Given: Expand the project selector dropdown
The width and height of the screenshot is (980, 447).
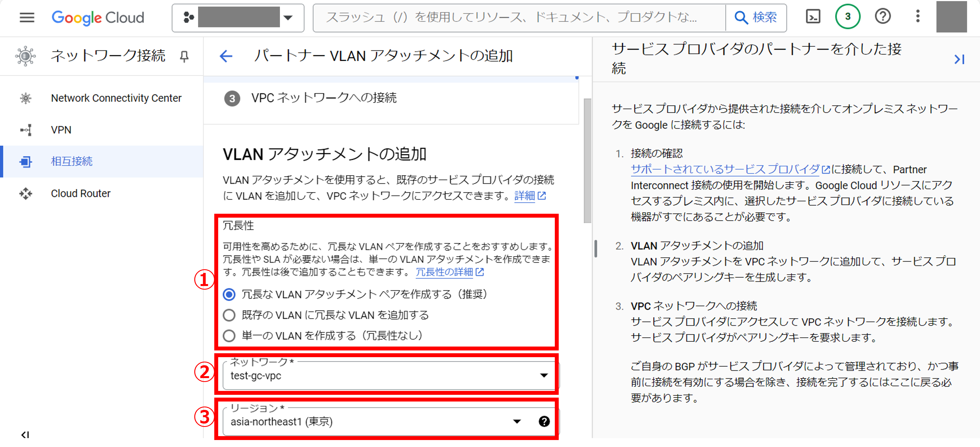Looking at the screenshot, I should pos(288,18).
